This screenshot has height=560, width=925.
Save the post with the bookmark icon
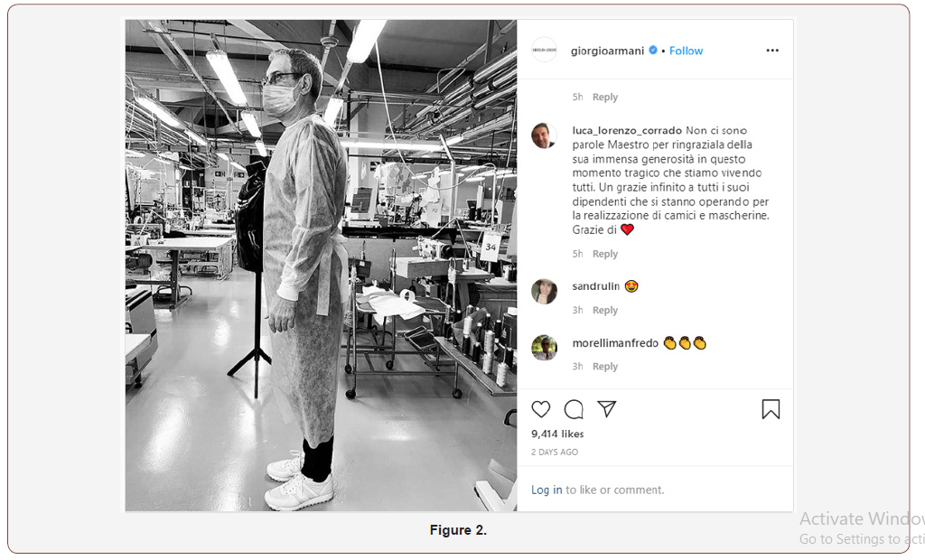click(x=771, y=409)
